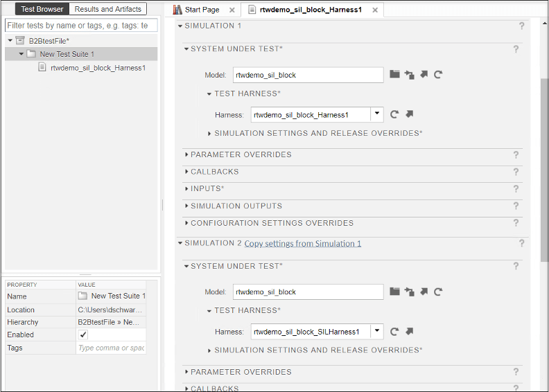The width and height of the screenshot is (549, 392).
Task: Browse for model folder in Simulation 1
Action: (x=394, y=74)
